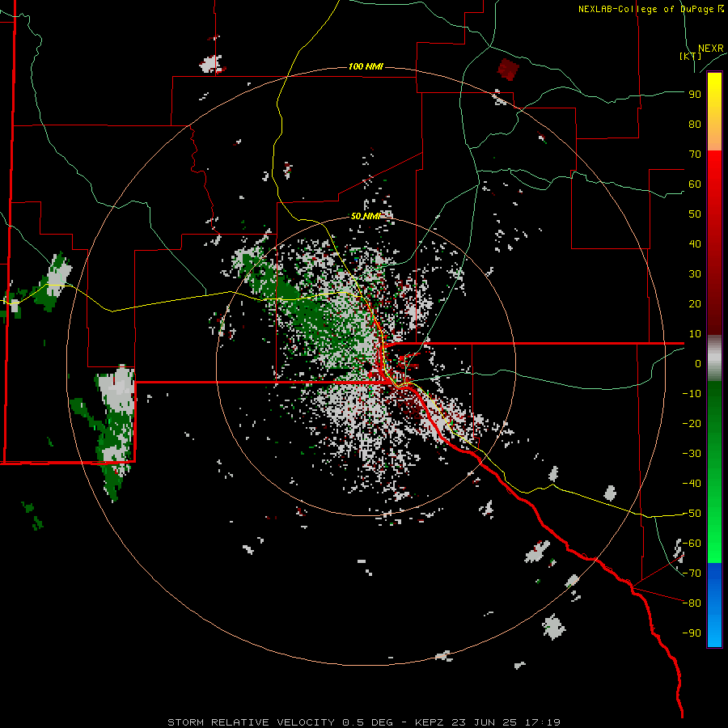The width and height of the screenshot is (728, 728).
Task: Select the positive 40 scale value
Action: pos(695,244)
